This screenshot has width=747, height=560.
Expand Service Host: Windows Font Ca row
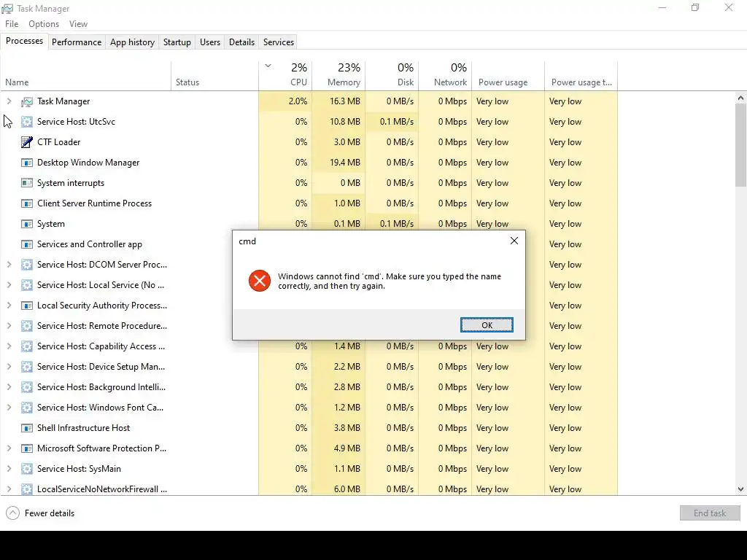click(9, 408)
